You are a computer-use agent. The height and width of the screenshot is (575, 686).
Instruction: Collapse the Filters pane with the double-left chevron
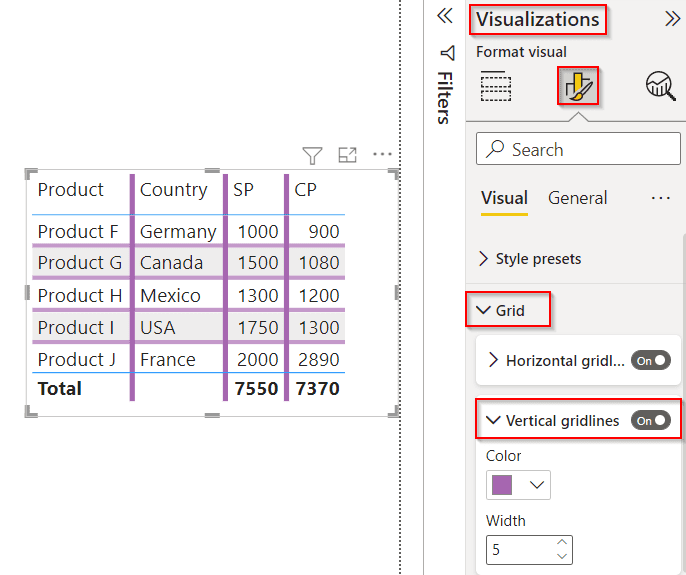tap(445, 16)
